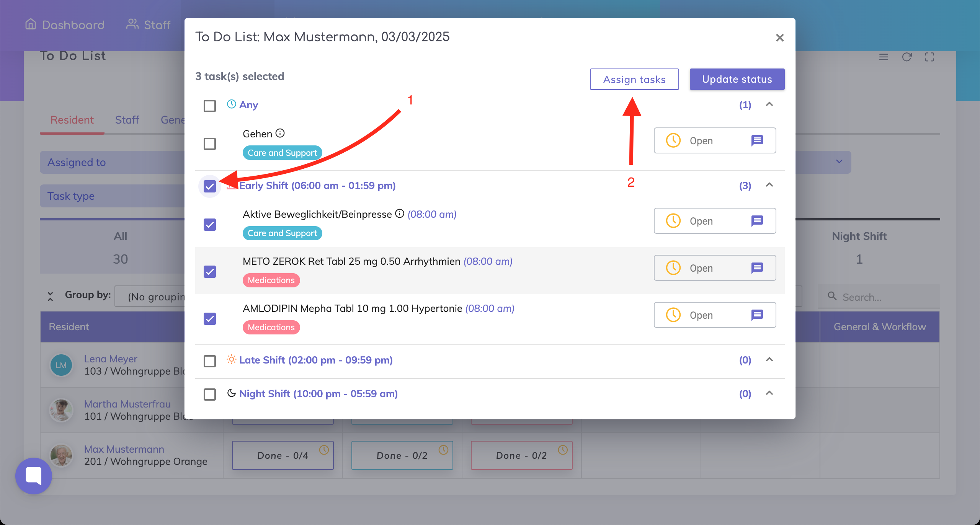Click info icon next to Gehen

click(280, 133)
